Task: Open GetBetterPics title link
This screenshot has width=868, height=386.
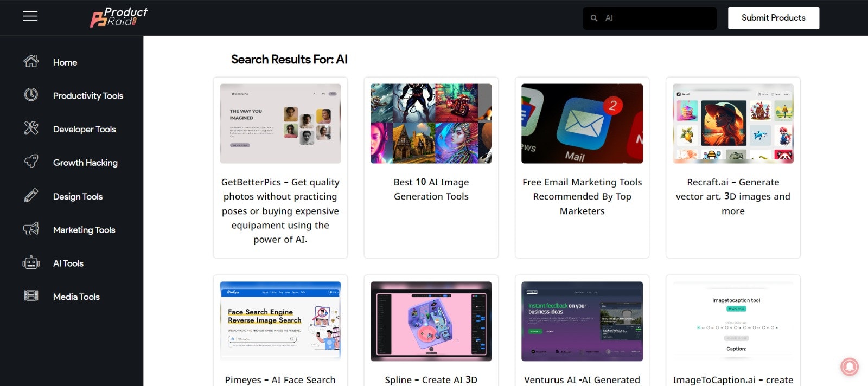Action: pos(280,211)
